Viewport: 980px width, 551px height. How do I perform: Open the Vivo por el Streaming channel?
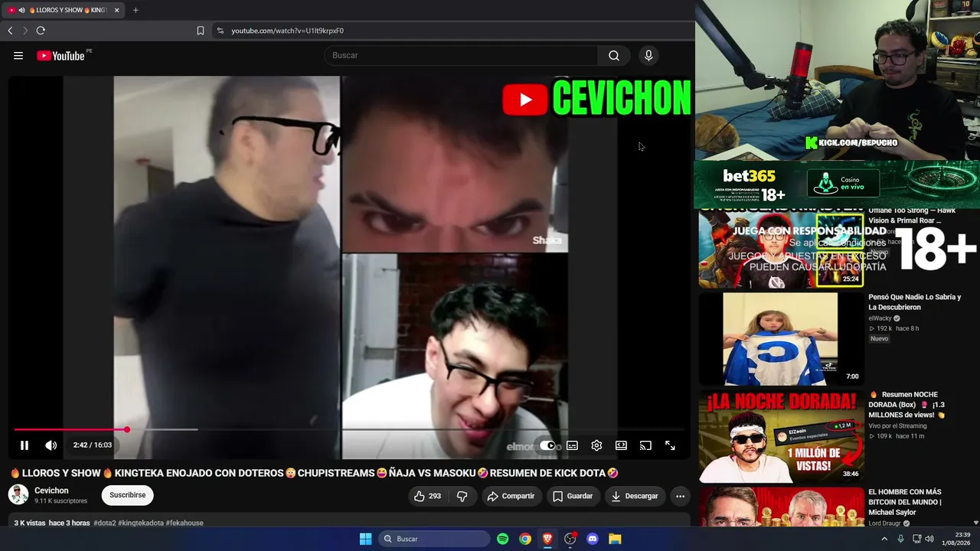(x=897, y=425)
